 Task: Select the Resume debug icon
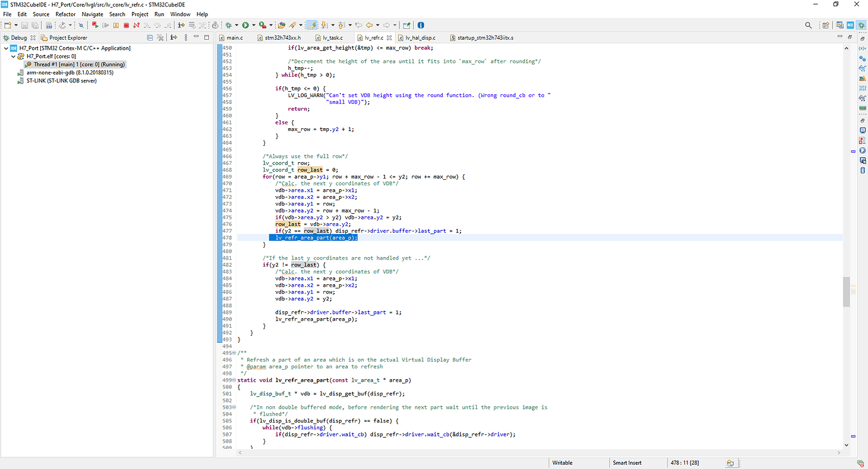[x=106, y=25]
